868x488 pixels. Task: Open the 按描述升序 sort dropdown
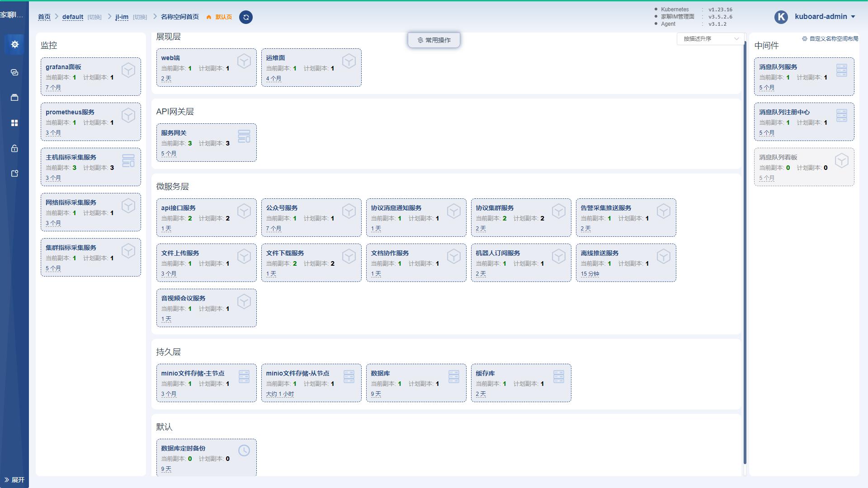point(710,39)
